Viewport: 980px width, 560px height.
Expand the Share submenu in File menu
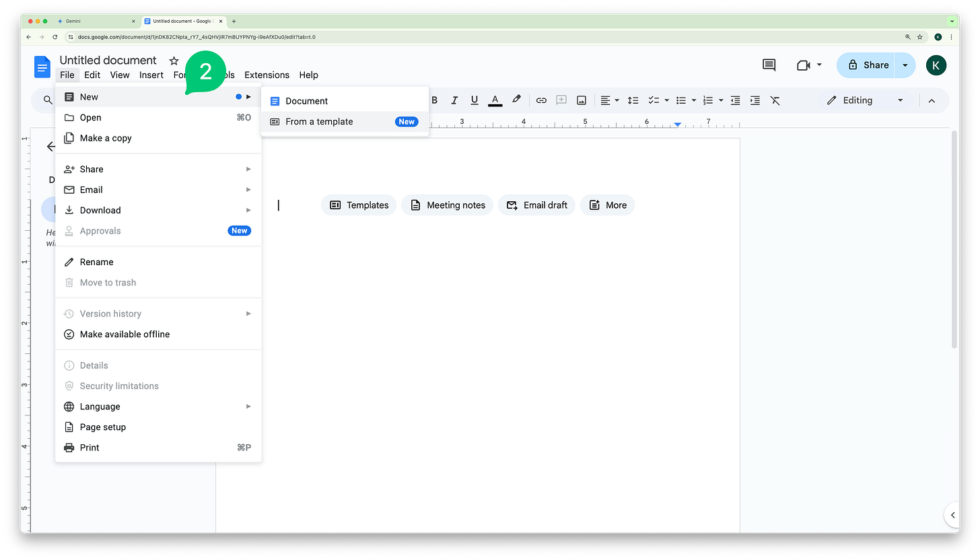click(158, 169)
